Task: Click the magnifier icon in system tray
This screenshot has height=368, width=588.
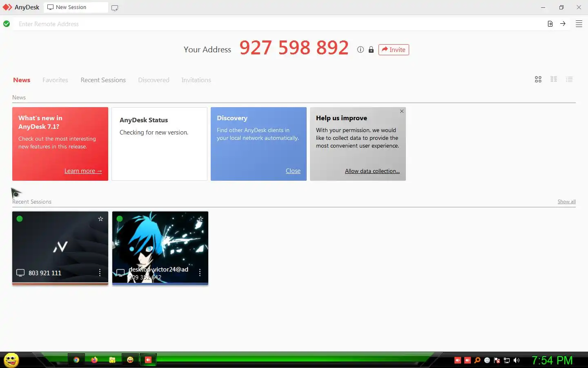Action: [477, 360]
